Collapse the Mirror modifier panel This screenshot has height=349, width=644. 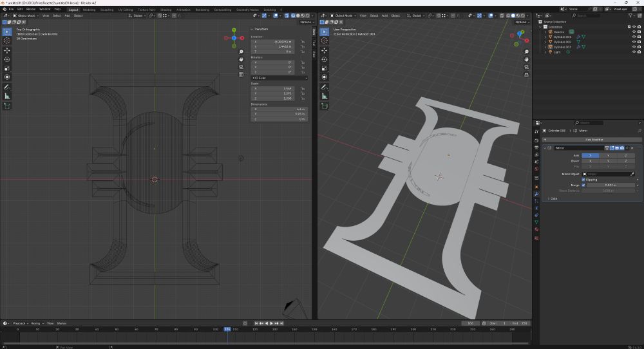545,148
